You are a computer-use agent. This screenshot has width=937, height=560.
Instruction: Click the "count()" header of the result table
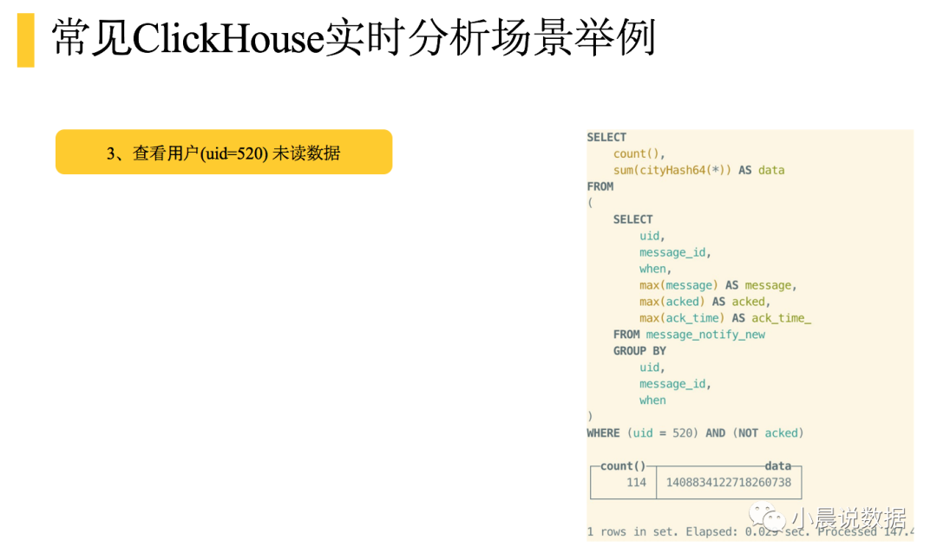click(623, 466)
